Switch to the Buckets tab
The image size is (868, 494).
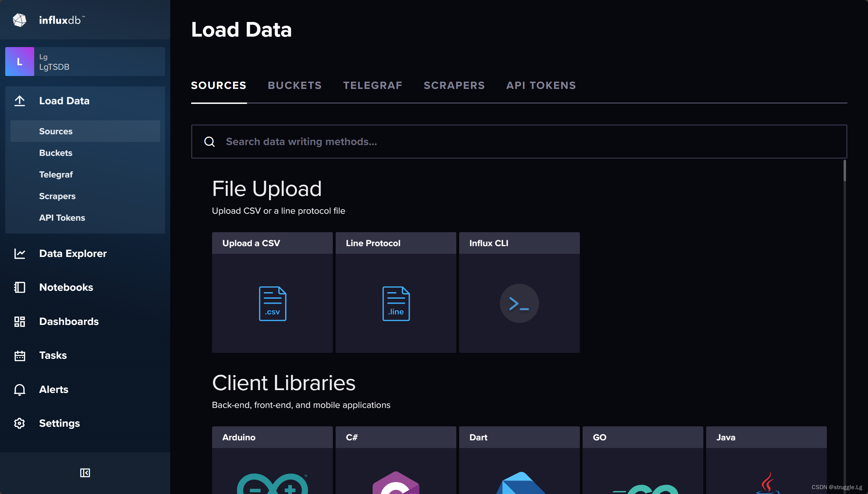click(294, 85)
